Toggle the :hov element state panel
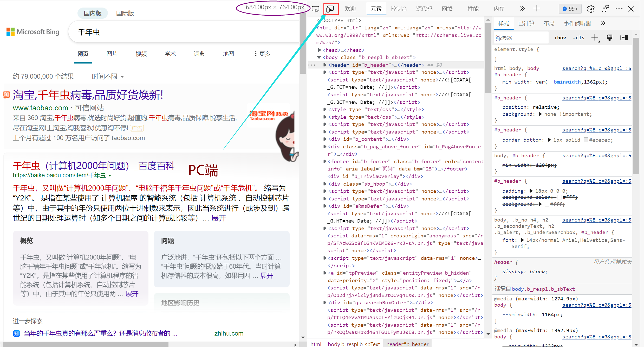 [560, 38]
